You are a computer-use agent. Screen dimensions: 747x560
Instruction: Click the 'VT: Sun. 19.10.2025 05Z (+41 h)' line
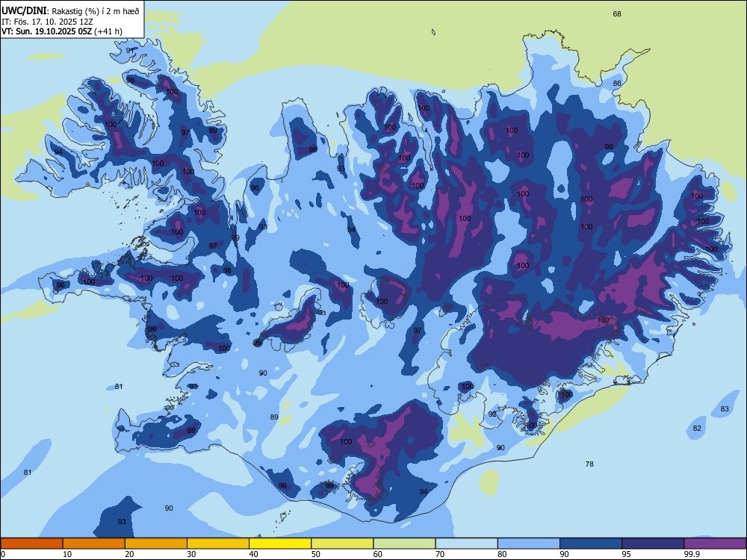(x=61, y=31)
